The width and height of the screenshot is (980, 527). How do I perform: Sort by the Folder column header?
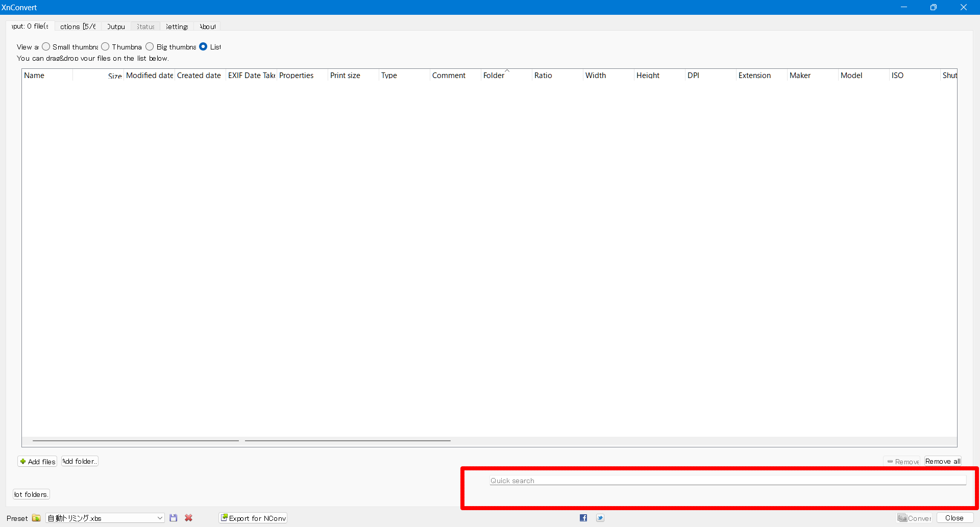(507, 76)
